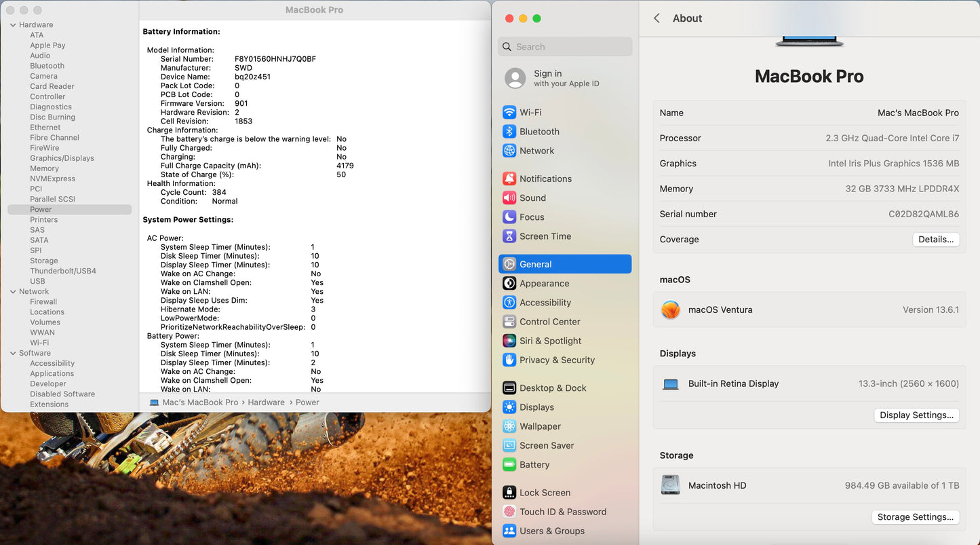Screen dimensions: 980x545
Task: Select Graphics/Displays in Hardware list
Action: (62, 158)
